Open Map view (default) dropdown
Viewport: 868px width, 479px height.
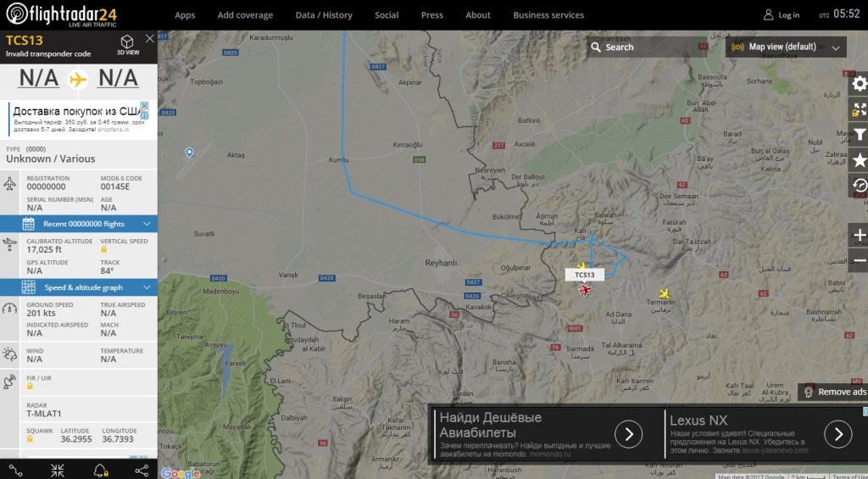click(x=786, y=47)
